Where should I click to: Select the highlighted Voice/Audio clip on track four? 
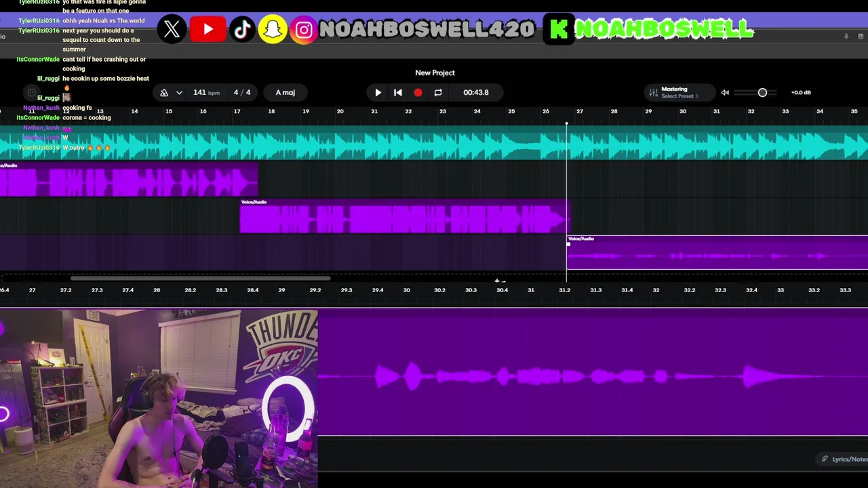[x=717, y=253]
